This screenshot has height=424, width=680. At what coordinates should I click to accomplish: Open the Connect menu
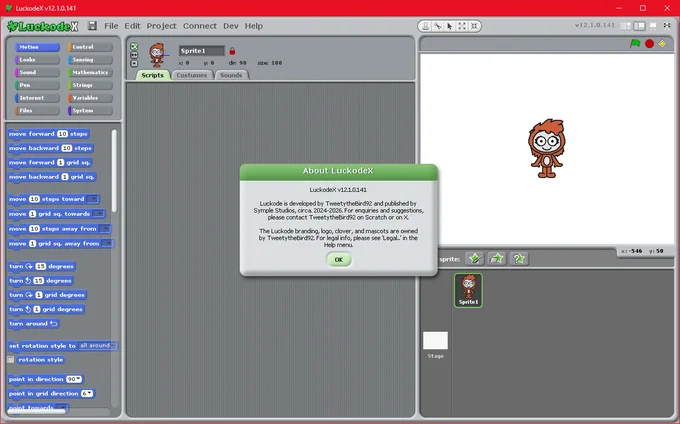point(199,26)
